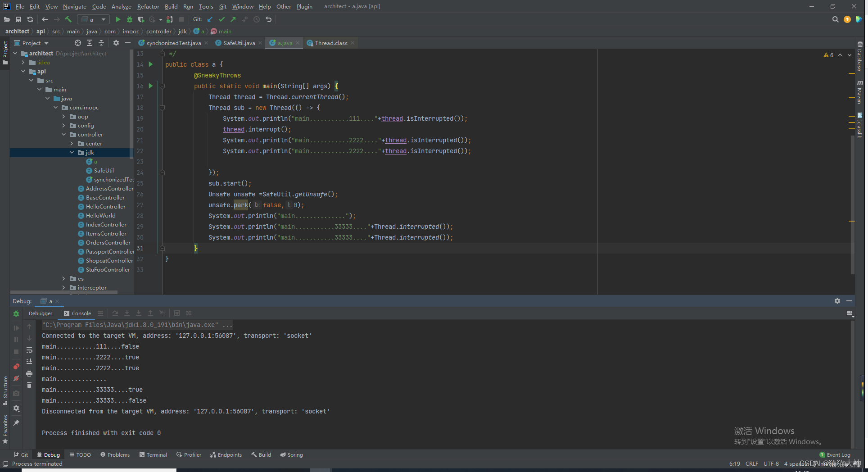This screenshot has width=868, height=472.
Task: Run with coverage shield icon
Action: click(141, 19)
